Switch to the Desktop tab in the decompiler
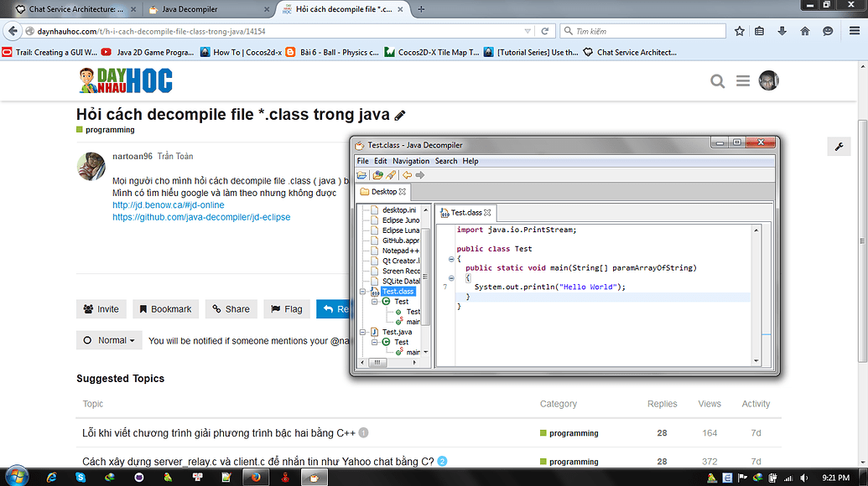 pyautogui.click(x=382, y=191)
